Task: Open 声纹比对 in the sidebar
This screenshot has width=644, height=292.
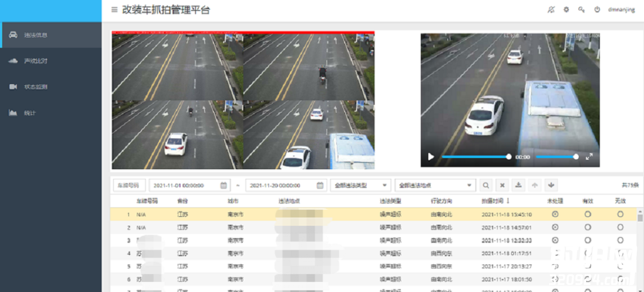Action: [36, 61]
